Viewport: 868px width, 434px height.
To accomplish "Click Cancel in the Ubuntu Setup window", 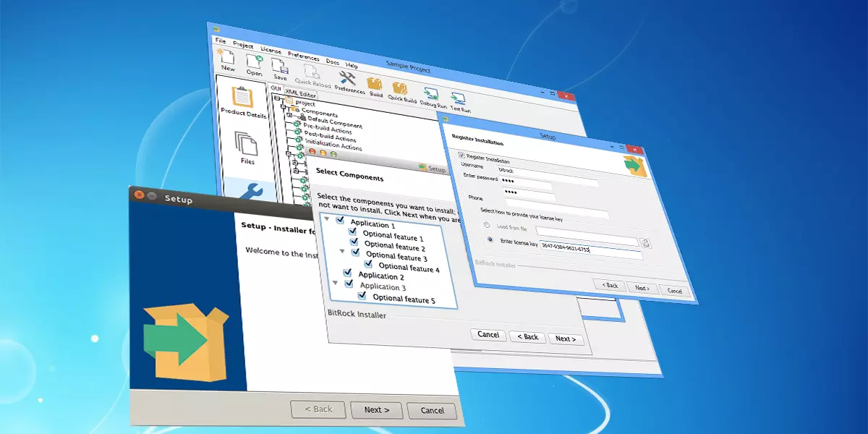I will pos(432,411).
